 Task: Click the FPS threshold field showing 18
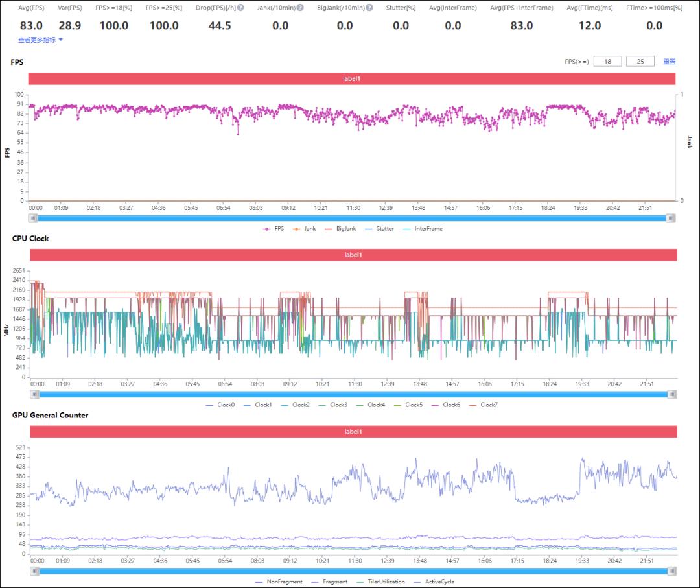(x=607, y=62)
